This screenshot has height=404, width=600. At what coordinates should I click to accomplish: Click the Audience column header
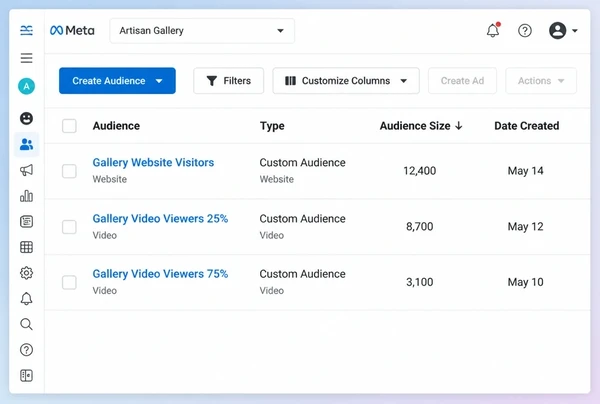point(116,126)
